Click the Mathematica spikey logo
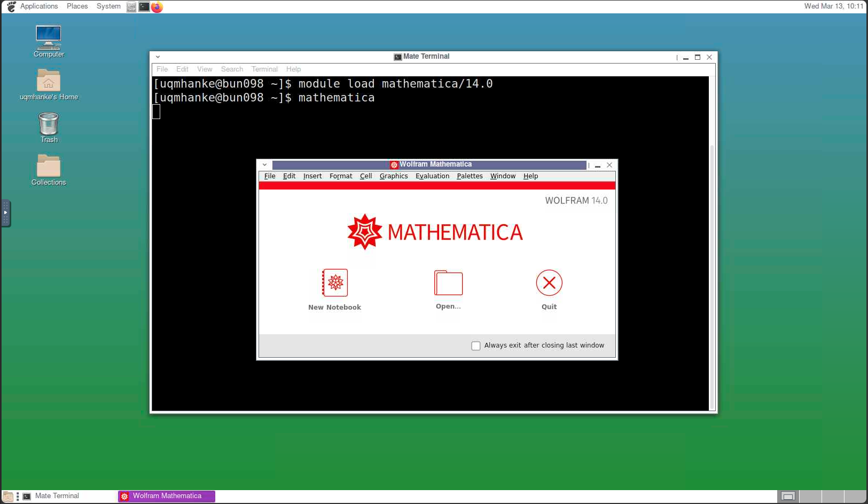This screenshot has width=868, height=504. point(365,232)
